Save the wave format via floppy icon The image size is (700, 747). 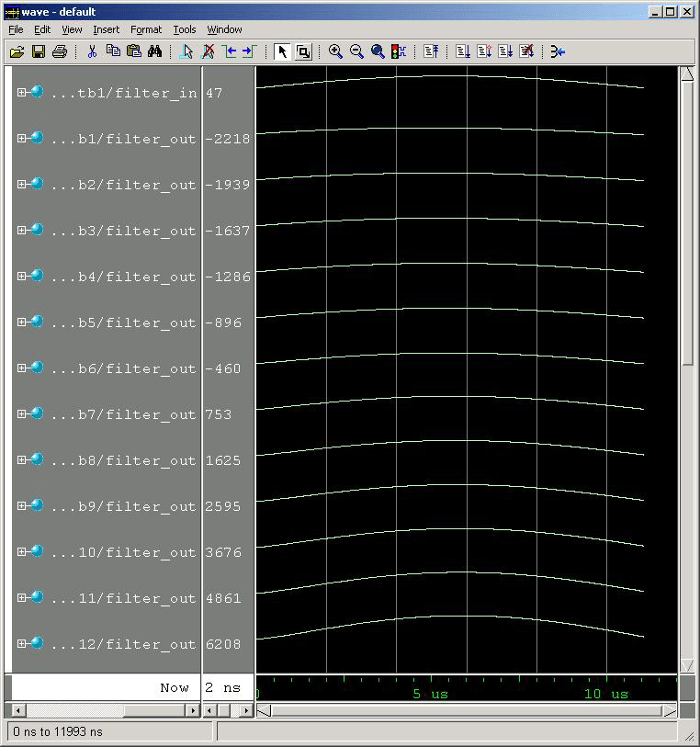pyautogui.click(x=38, y=51)
